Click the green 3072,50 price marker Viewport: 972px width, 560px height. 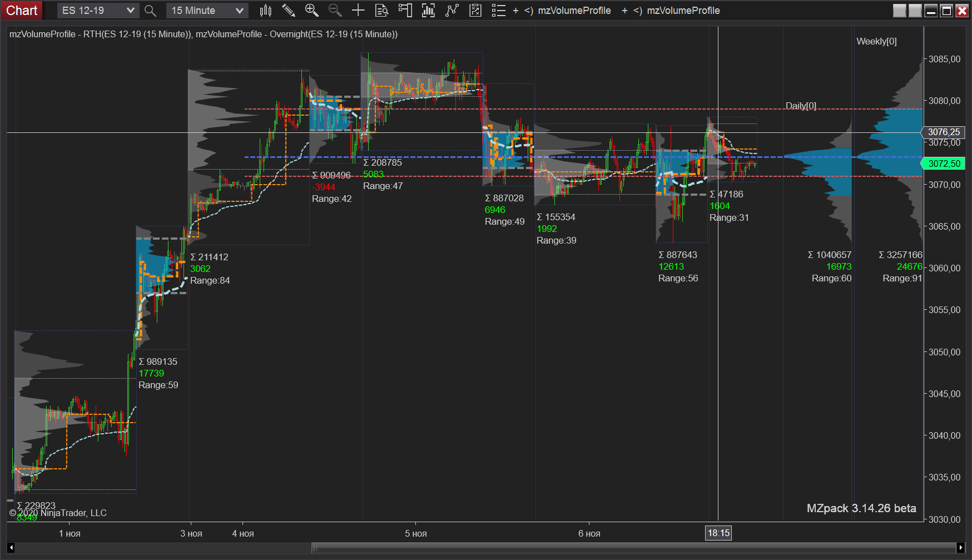[x=944, y=163]
